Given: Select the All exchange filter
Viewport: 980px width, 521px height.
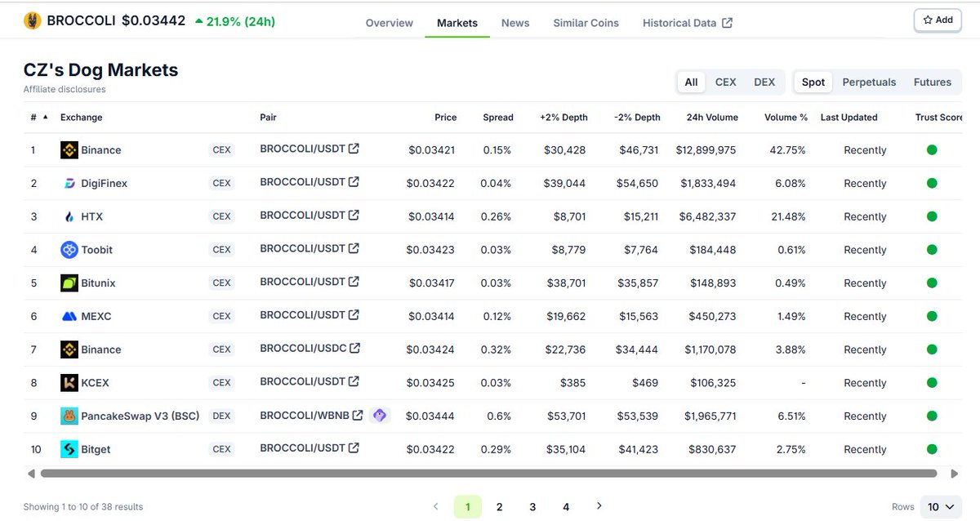Looking at the screenshot, I should 691,82.
